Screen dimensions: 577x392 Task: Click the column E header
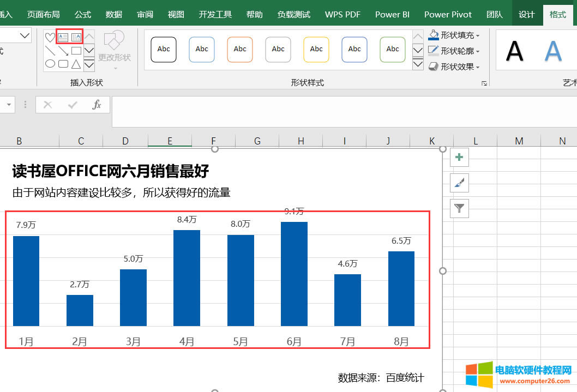click(x=170, y=141)
